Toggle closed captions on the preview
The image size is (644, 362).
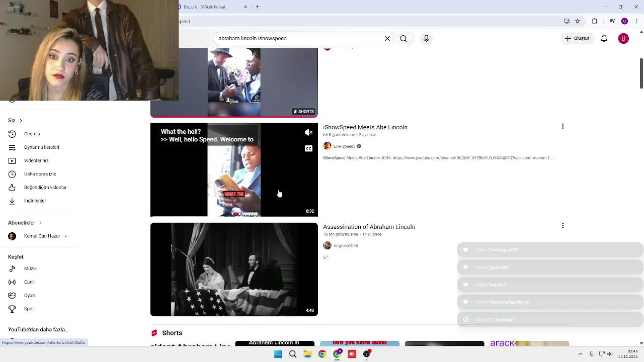point(308,148)
